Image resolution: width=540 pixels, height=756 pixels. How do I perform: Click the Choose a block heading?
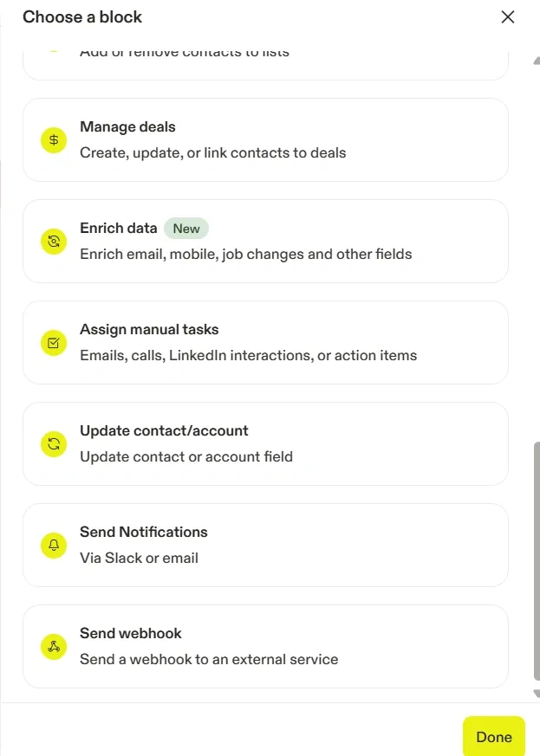point(82,17)
